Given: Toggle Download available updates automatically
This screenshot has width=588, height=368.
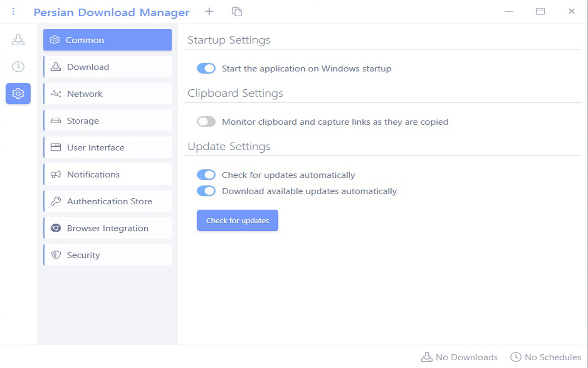Looking at the screenshot, I should tap(206, 191).
